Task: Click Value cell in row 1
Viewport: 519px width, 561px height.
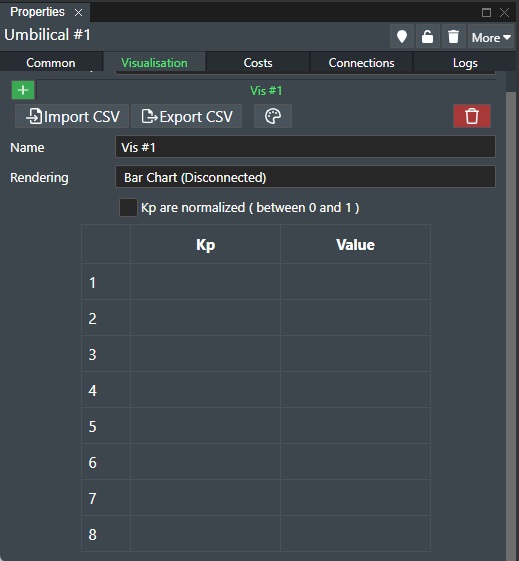Action: (x=356, y=282)
